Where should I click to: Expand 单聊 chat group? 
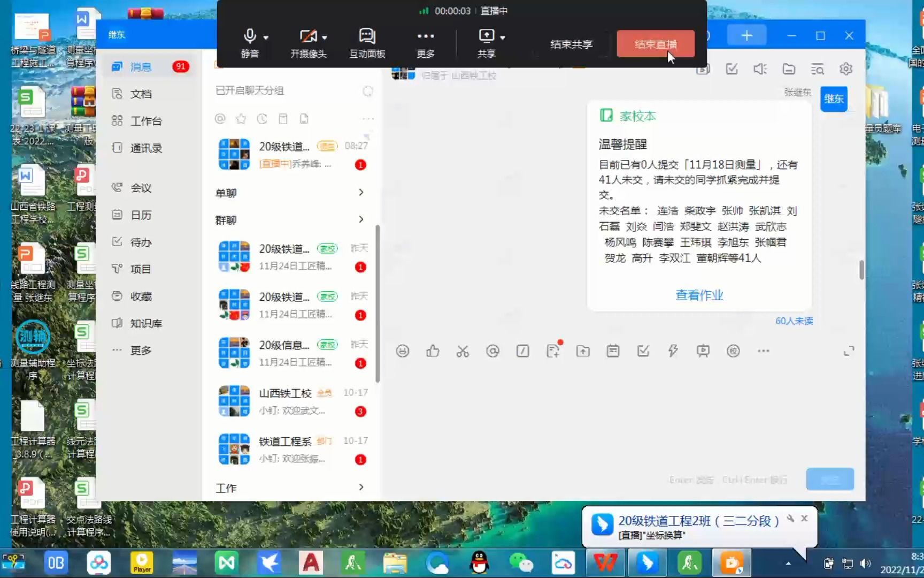click(290, 193)
